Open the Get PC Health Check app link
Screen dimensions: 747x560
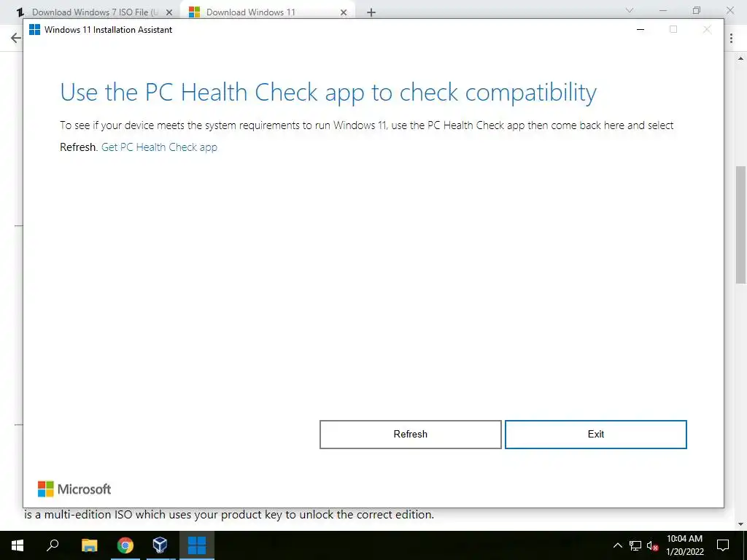pos(159,147)
